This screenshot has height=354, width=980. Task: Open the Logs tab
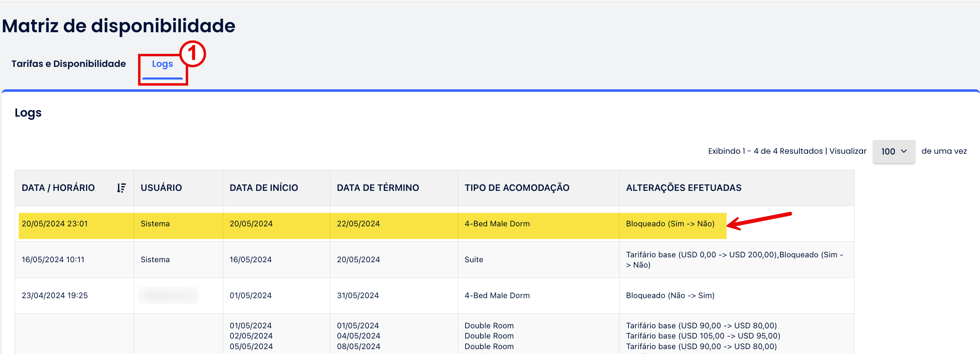(162, 64)
